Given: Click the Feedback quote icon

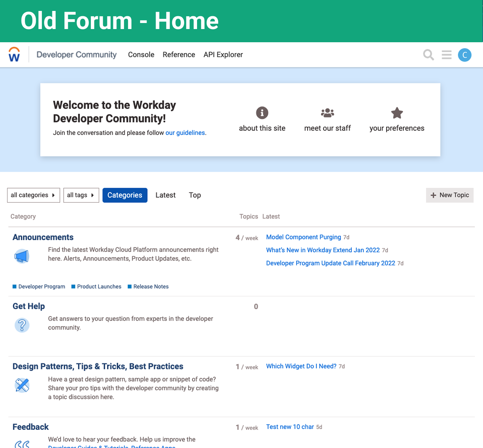Looking at the screenshot, I should 22,444.
